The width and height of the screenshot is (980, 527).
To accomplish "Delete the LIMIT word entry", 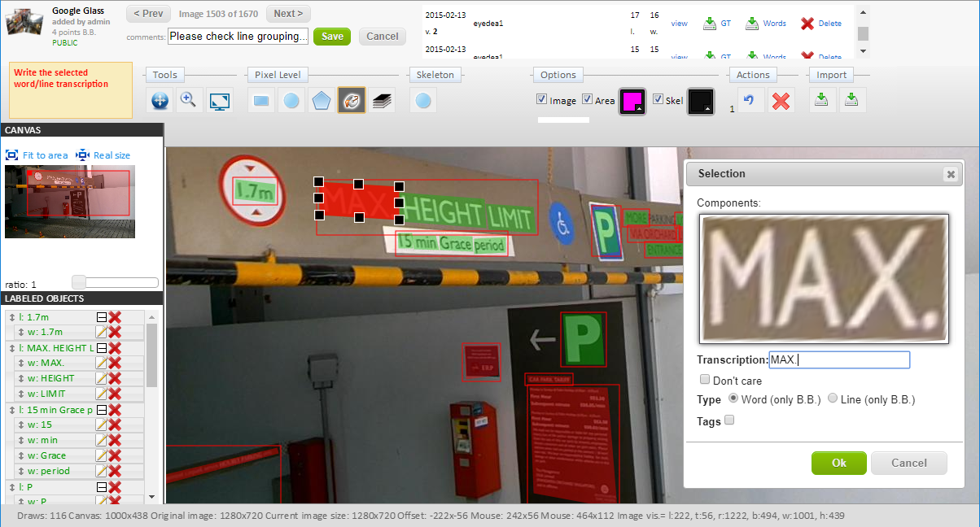I will coord(116,394).
